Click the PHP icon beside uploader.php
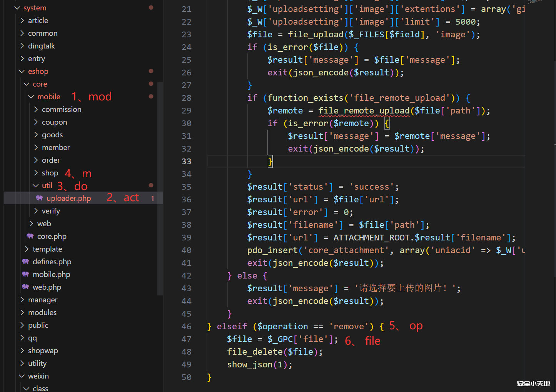 [x=39, y=198]
